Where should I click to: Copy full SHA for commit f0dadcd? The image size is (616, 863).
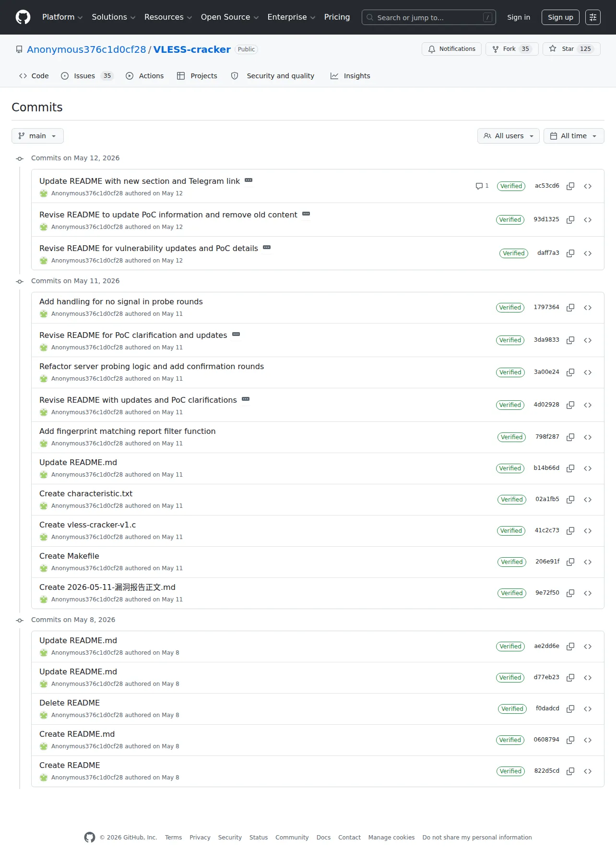(570, 709)
